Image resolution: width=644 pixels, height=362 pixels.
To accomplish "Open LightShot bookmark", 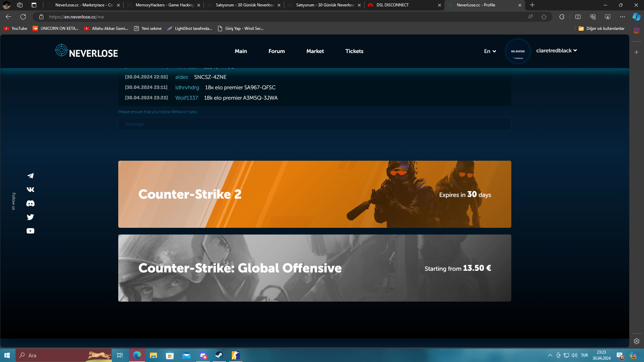I will (x=190, y=29).
